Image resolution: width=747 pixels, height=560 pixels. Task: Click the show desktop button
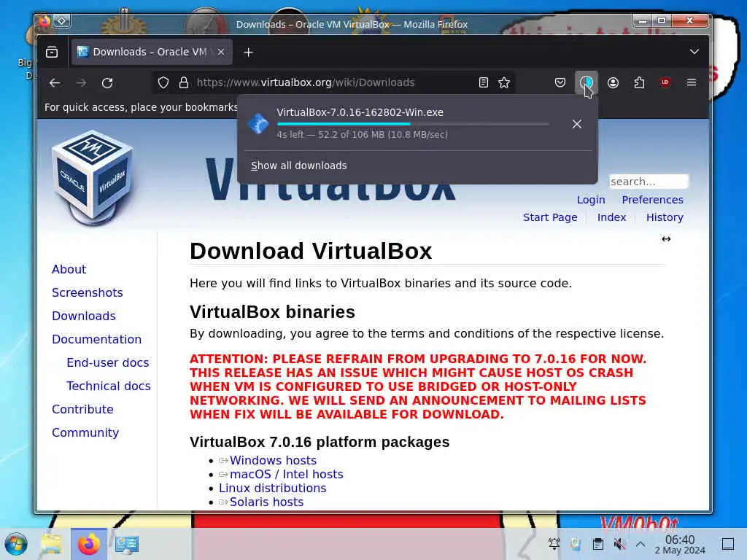point(728,544)
